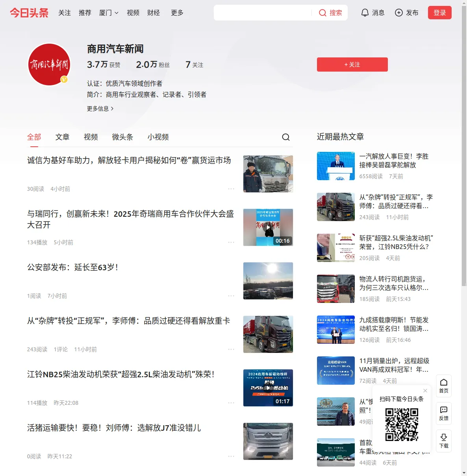Open 江铃NB25柴油发动机荣获 video title
The image size is (467, 476).
[121, 374]
